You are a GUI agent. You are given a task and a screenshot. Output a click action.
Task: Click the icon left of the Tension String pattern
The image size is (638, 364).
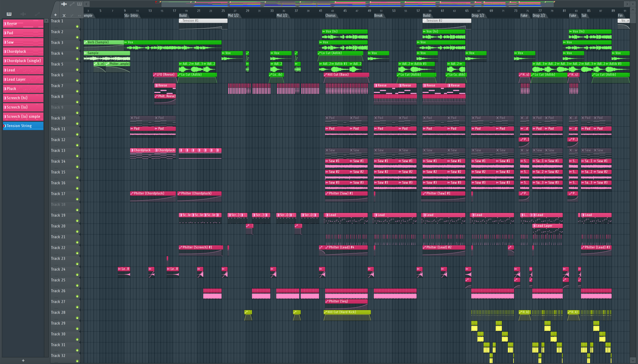point(5,126)
